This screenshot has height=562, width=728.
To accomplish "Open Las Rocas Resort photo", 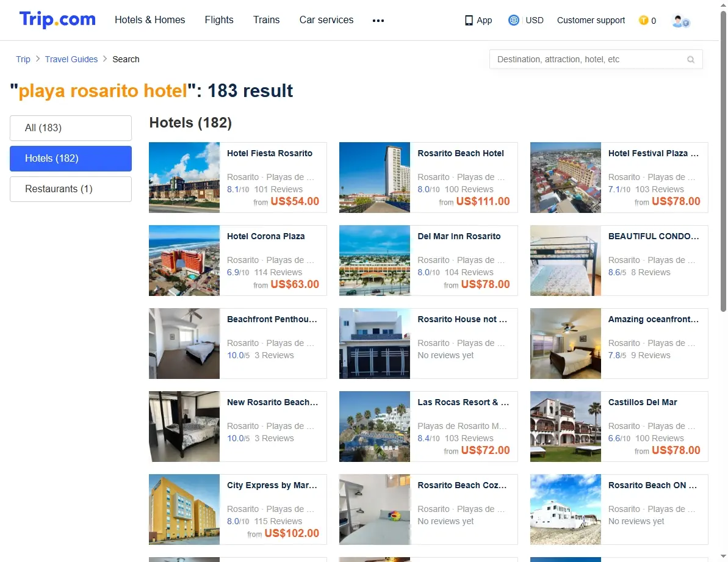I will pyautogui.click(x=375, y=427).
